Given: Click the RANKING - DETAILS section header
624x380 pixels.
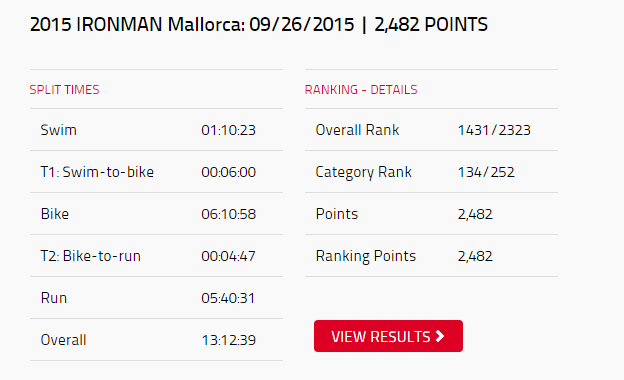Looking at the screenshot, I should click(361, 90).
